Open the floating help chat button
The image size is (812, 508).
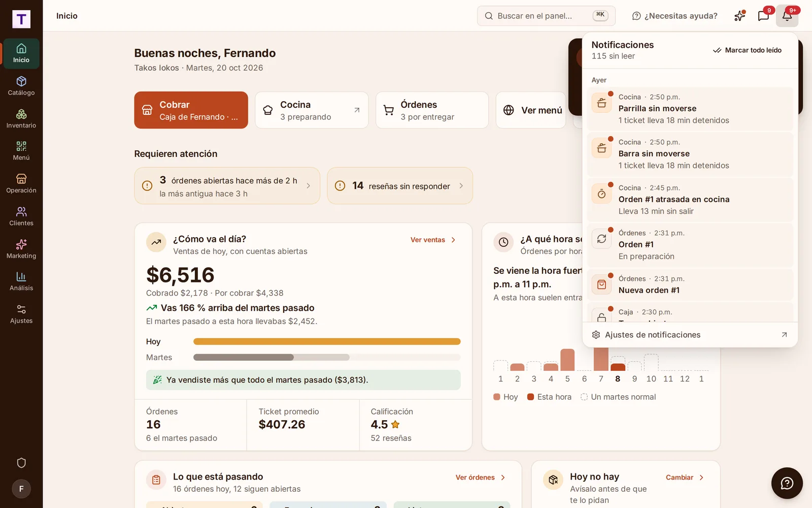pos(787,483)
